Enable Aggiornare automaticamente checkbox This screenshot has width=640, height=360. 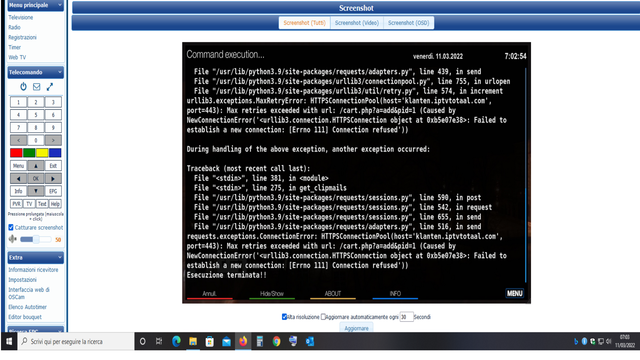tap(323, 317)
